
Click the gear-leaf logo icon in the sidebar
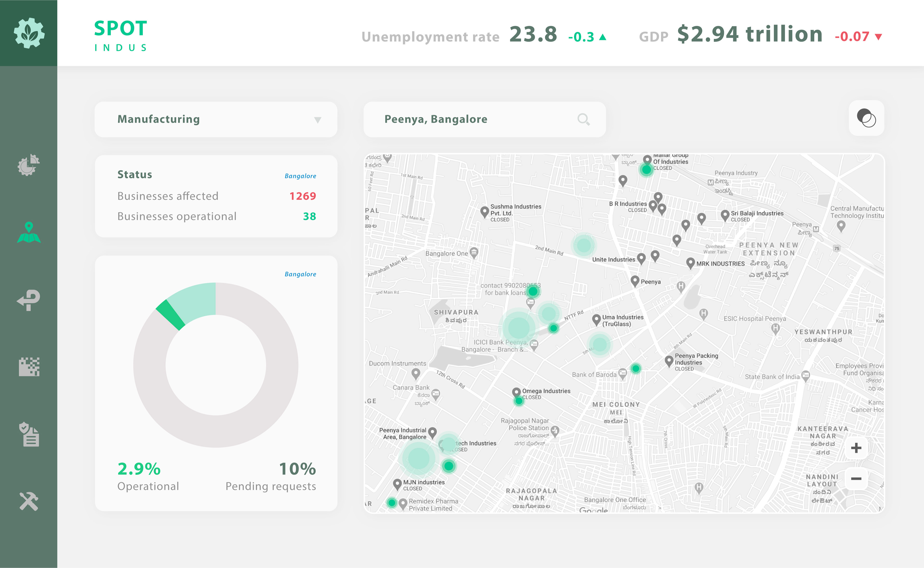[29, 33]
